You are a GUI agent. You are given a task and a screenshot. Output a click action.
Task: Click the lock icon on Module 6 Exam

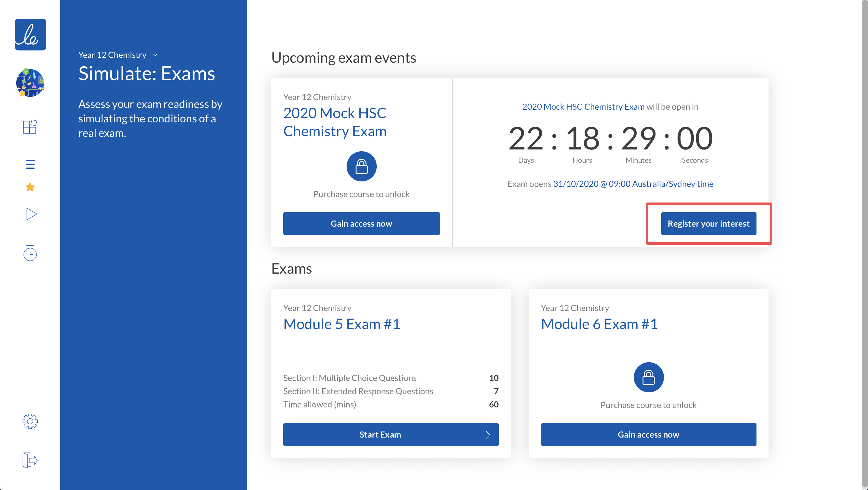coord(649,377)
